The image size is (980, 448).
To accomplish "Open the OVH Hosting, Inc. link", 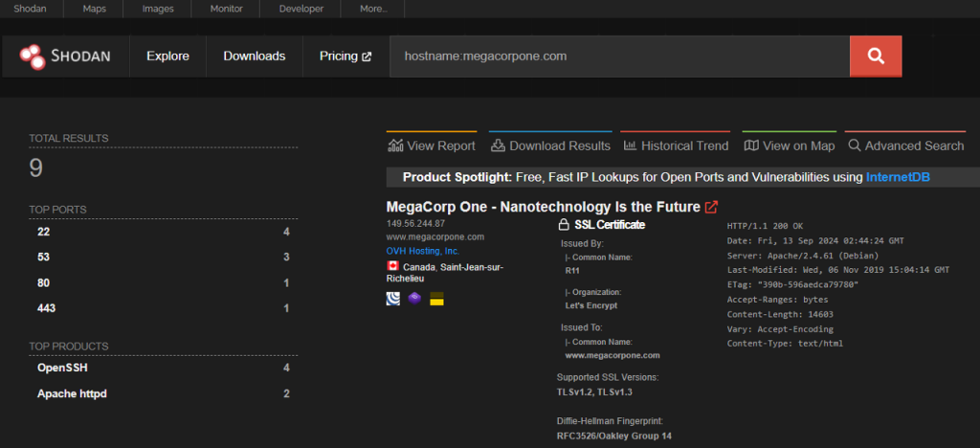I will (423, 251).
